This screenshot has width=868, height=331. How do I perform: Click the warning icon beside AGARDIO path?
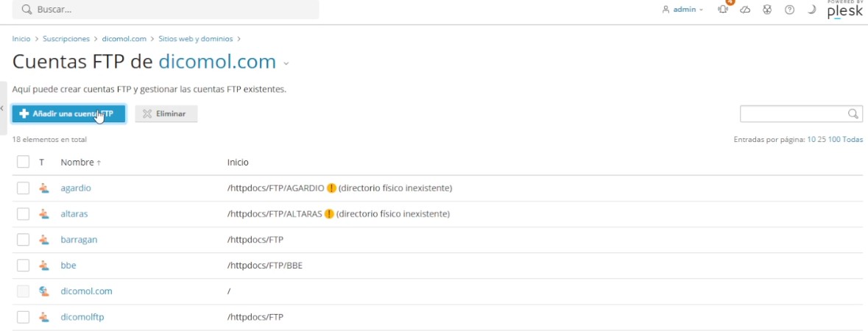[331, 188]
